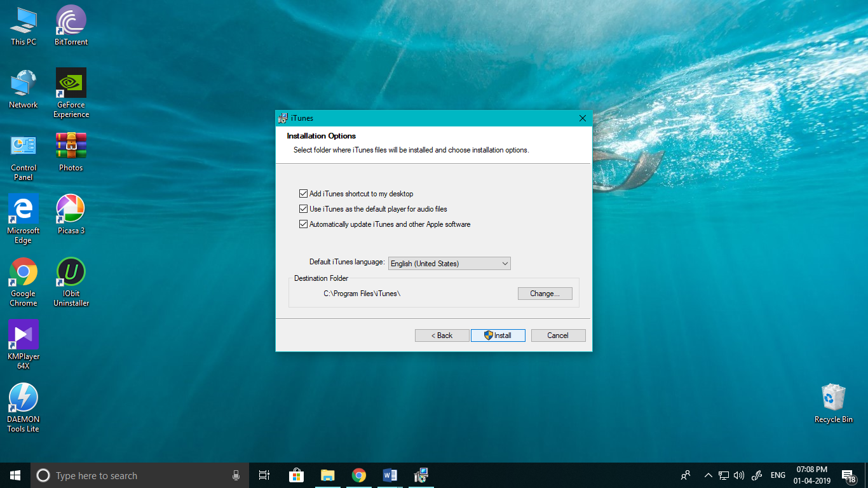
Task: Select IObit Uninstaller desktop shortcut
Action: tap(71, 282)
